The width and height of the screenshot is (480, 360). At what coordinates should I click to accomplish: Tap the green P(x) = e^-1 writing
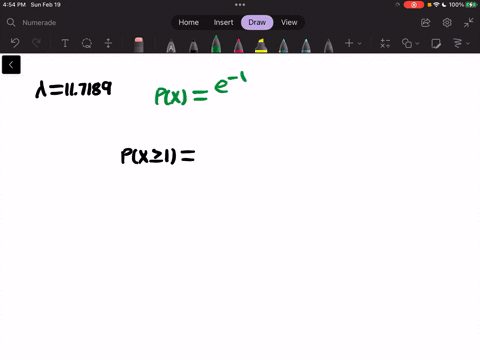201,89
